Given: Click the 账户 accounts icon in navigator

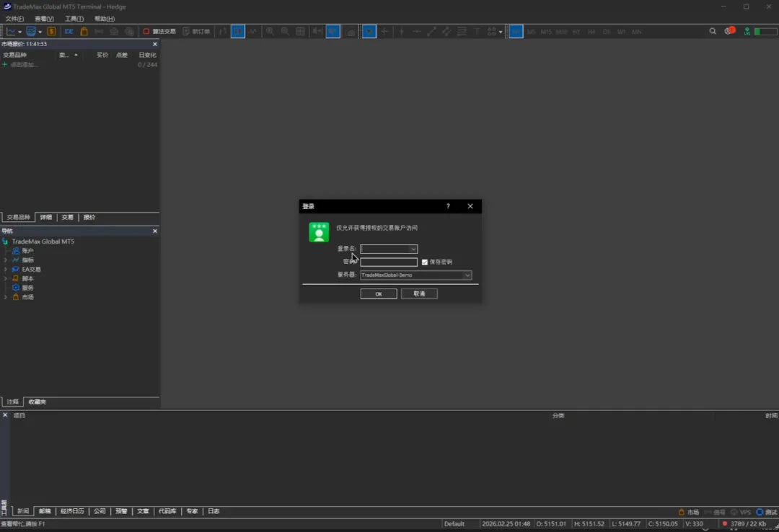Looking at the screenshot, I should (16, 251).
